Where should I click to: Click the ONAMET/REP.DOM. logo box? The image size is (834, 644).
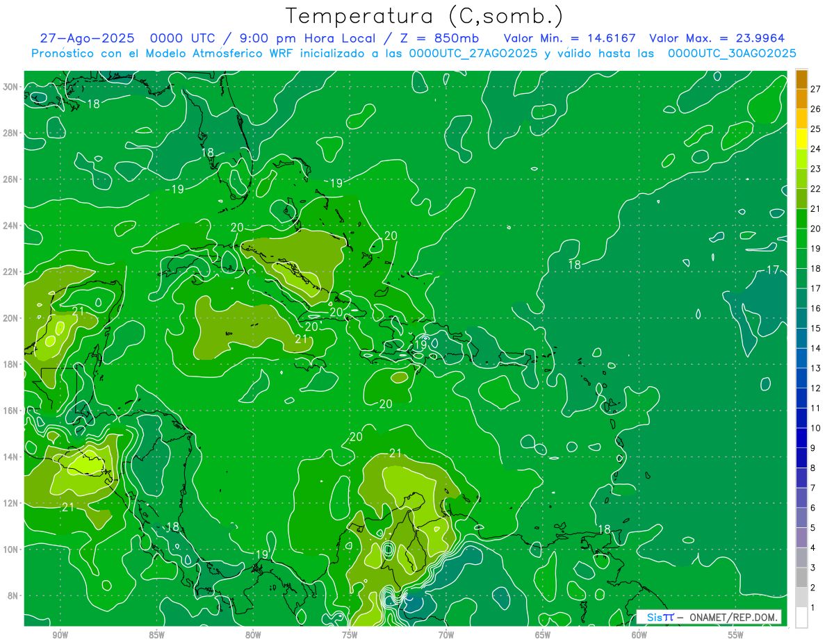click(x=708, y=617)
